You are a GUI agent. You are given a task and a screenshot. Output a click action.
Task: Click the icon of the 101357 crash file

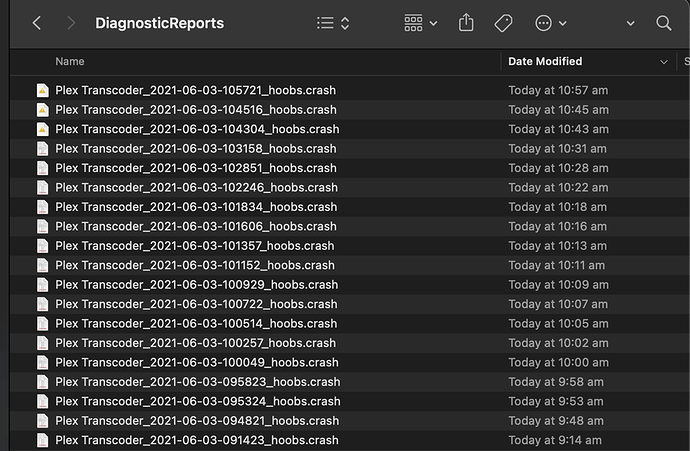(x=42, y=246)
